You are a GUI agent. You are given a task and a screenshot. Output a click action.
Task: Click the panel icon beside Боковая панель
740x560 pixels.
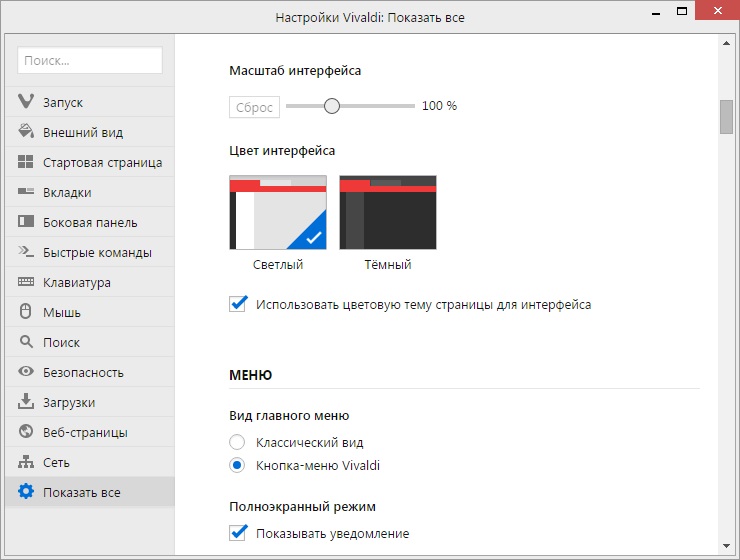point(26,221)
